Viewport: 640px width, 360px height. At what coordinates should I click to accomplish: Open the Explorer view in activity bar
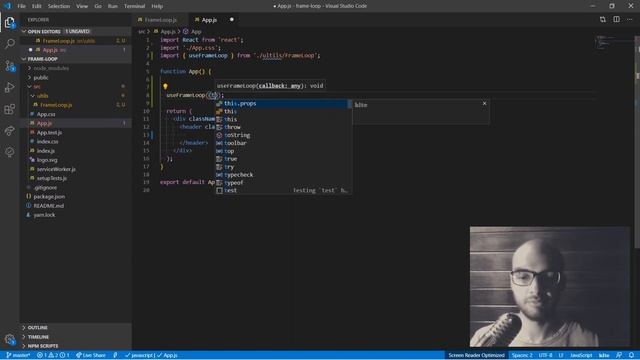[x=10, y=23]
